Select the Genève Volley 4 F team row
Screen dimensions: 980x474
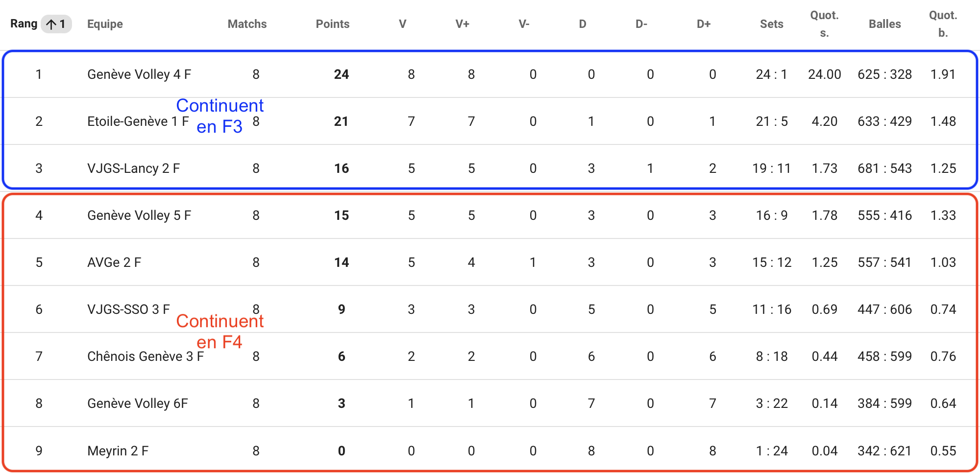click(x=490, y=74)
